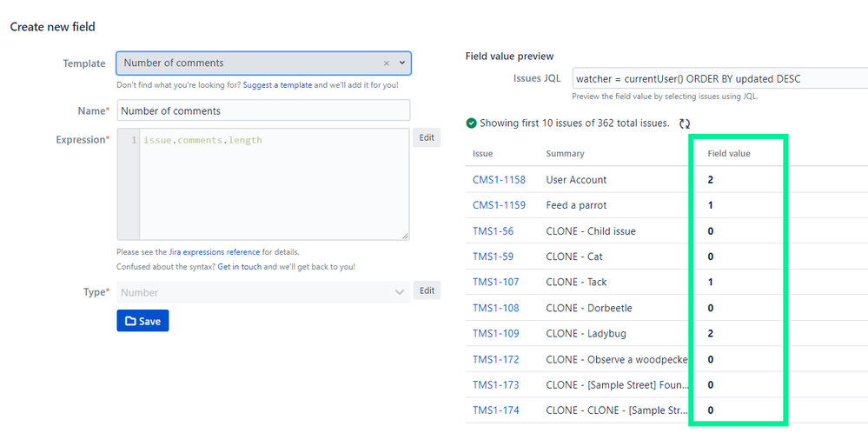Click the Expression editor resize handle
Screen dimensions: 868x440
405,236
